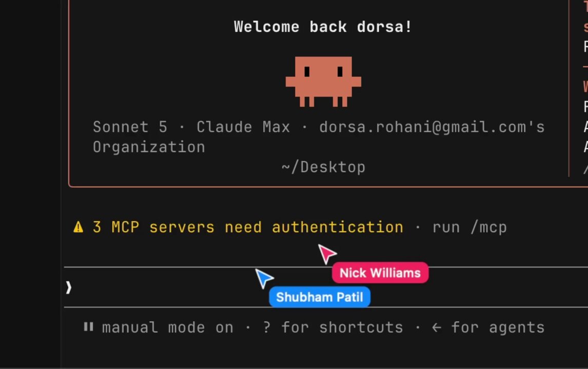Click the '3 MCP servers need authentication' warning
Viewport: 588px width, 369px height.
coord(248,228)
